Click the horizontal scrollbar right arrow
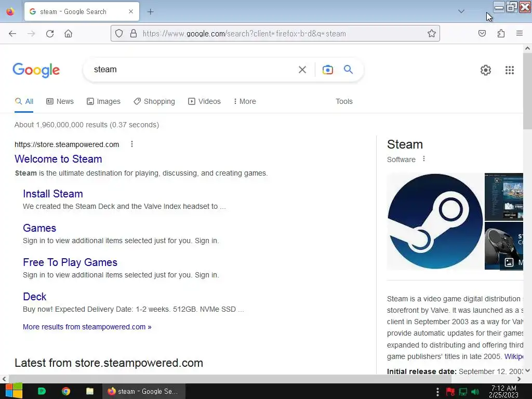 coord(519,379)
